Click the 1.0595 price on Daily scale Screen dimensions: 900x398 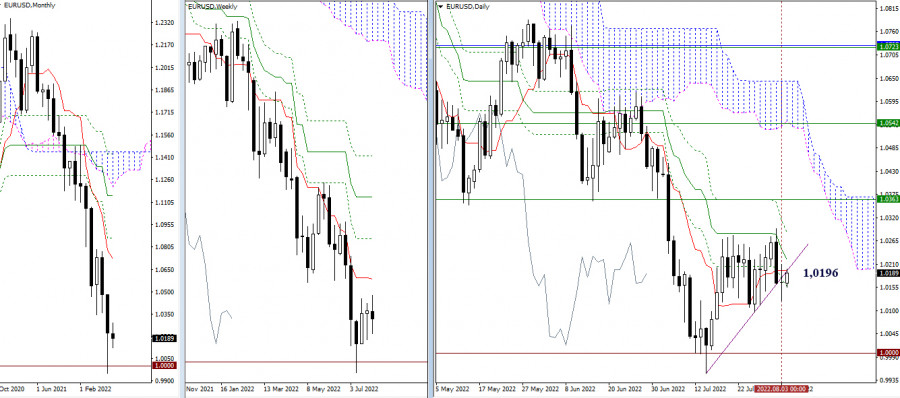click(888, 101)
